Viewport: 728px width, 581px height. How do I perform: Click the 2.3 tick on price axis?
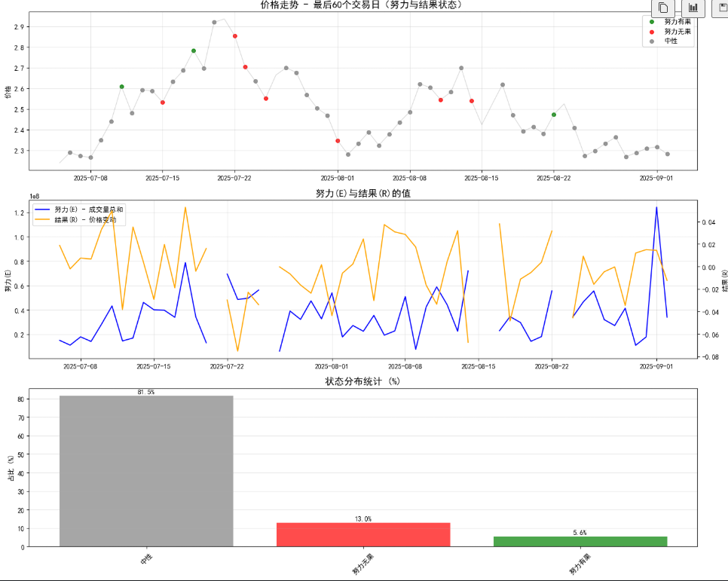[x=19, y=151]
